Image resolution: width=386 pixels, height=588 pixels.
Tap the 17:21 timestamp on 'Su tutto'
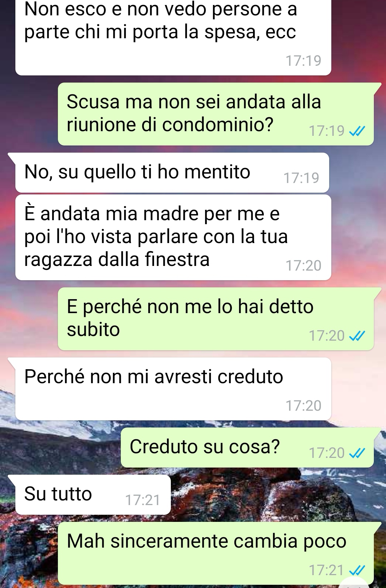143,500
